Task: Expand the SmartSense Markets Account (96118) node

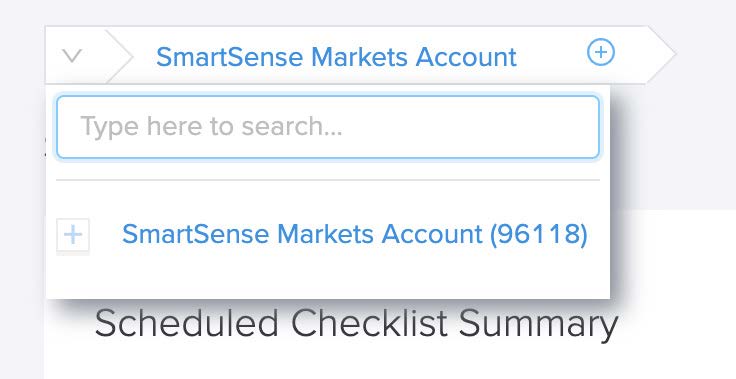Action: click(x=73, y=234)
